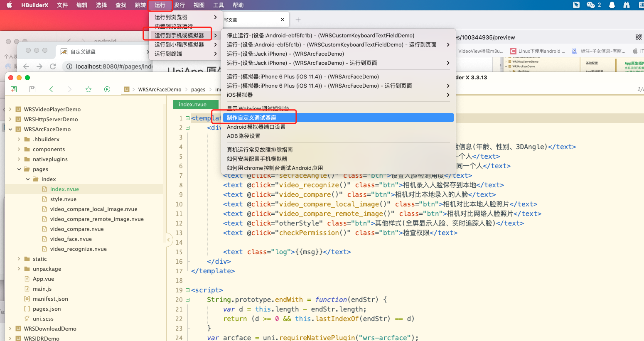Image resolution: width=644 pixels, height=341 pixels.
Task: Select Android模拟器端口设置
Action: click(338, 127)
